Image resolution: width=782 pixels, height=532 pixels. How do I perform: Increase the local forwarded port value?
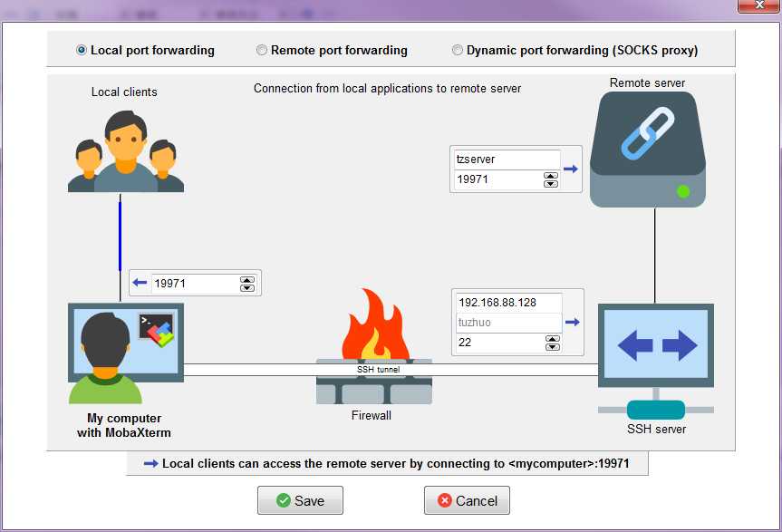[247, 280]
